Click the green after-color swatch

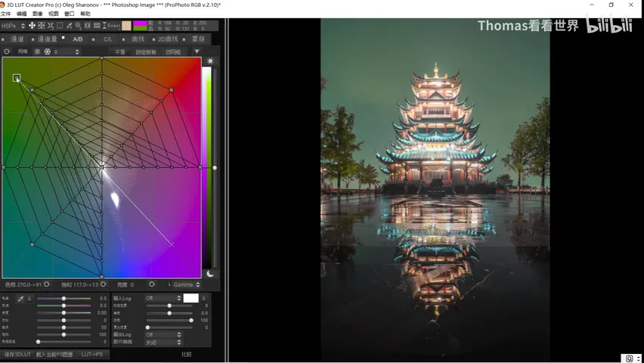(140, 29)
